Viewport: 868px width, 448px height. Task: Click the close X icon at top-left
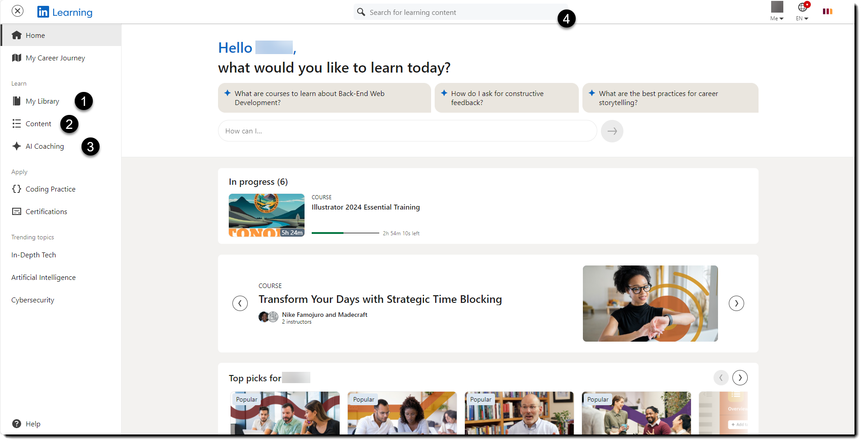[x=18, y=11]
